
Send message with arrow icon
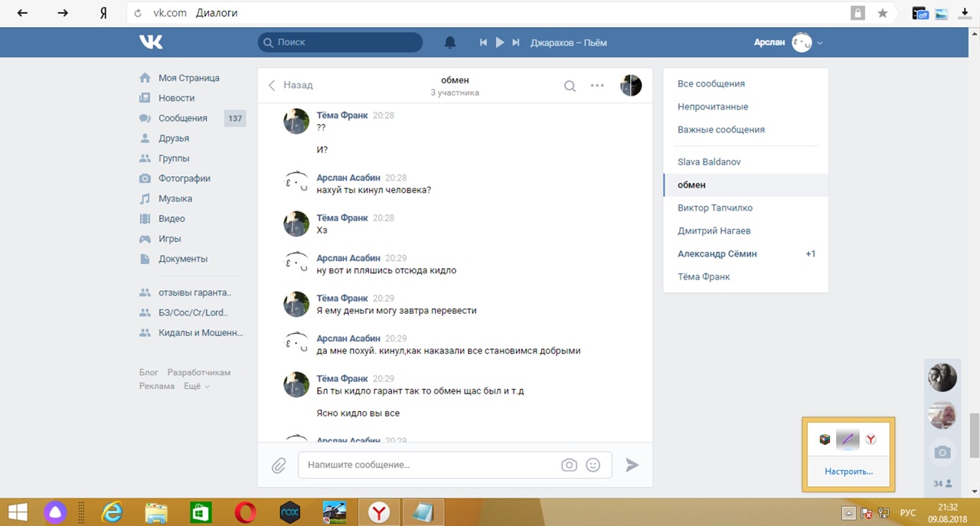(632, 465)
